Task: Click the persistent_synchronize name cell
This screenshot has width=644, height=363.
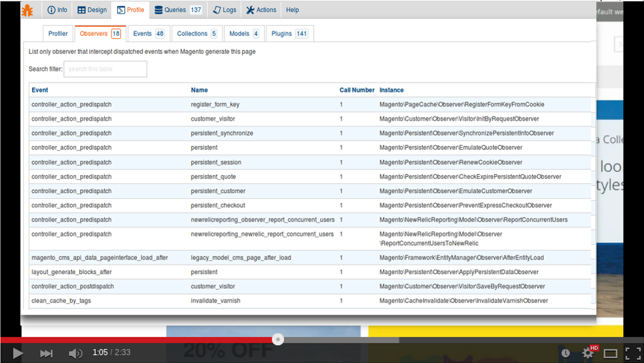Action: click(222, 133)
